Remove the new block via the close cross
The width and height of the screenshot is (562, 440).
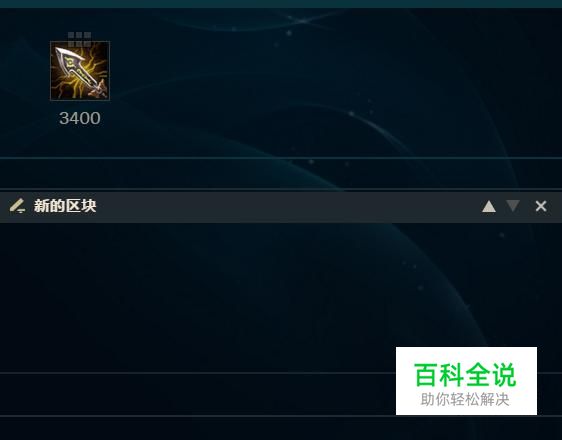pos(541,206)
